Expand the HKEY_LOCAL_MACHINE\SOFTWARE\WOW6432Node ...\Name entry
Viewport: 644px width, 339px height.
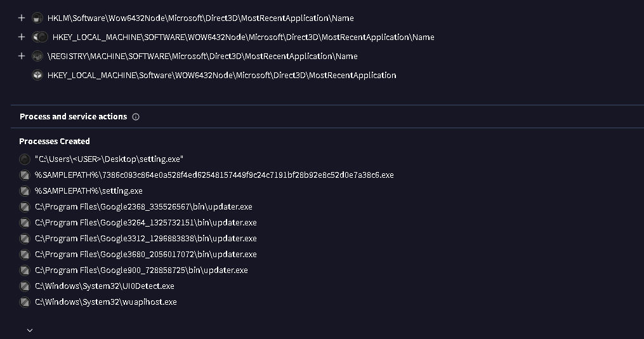(x=22, y=37)
